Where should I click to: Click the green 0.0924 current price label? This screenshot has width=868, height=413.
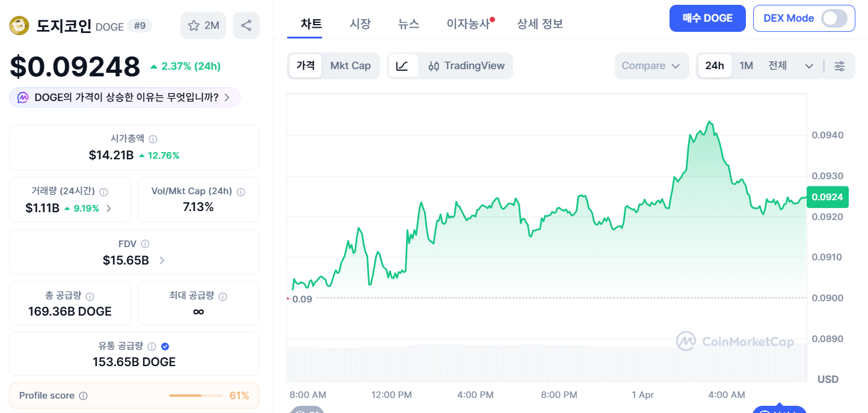click(828, 197)
